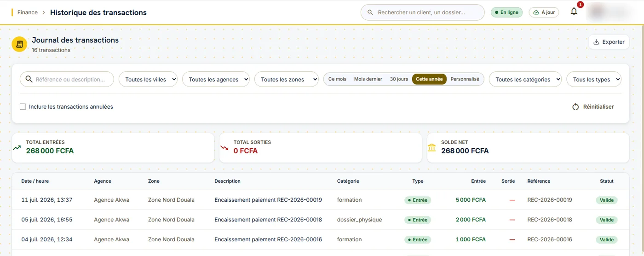Click reference cell REC-2026-00016
Image resolution: width=644 pixels, height=256 pixels.
coord(550,240)
